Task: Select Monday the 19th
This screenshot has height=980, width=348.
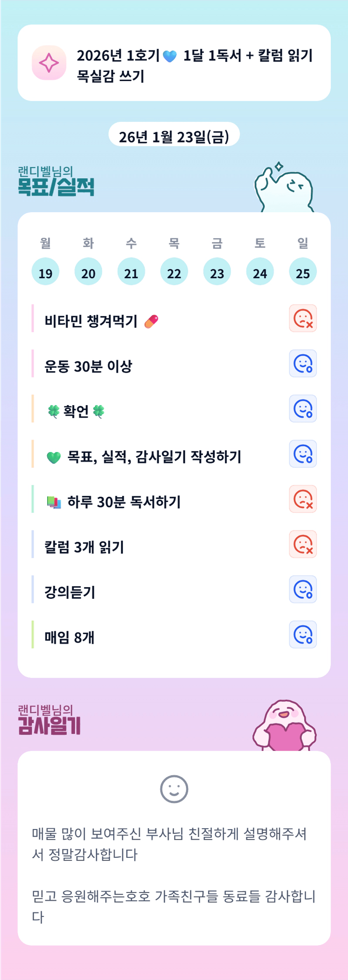Action: point(45,271)
